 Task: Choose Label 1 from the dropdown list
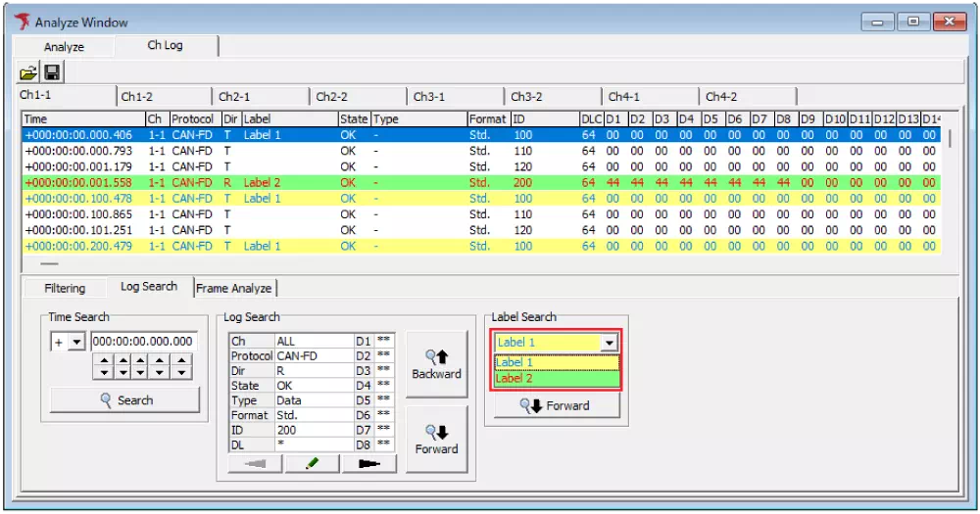point(556,362)
